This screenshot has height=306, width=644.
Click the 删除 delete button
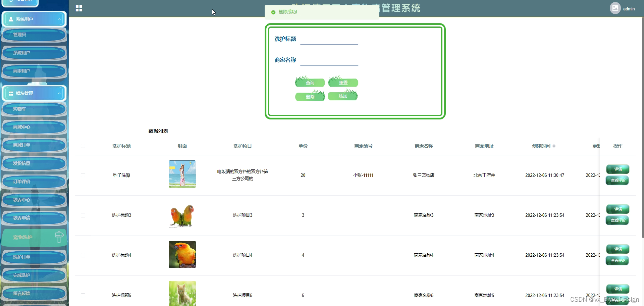tap(310, 96)
